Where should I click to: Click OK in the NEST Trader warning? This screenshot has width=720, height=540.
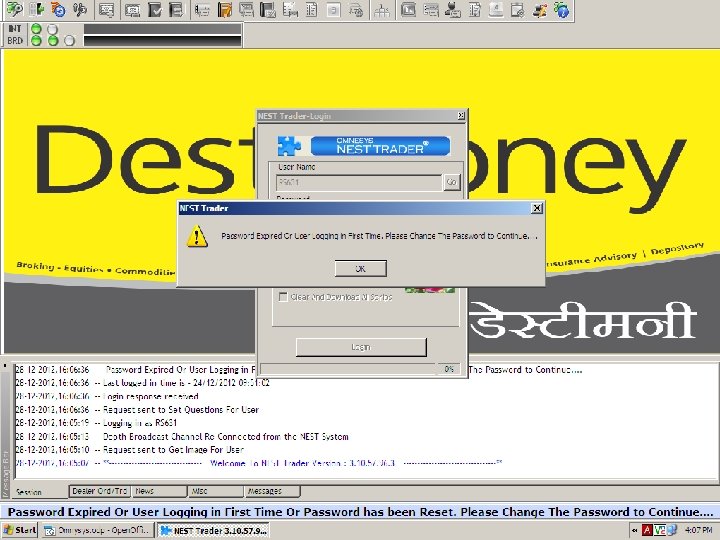(360, 269)
